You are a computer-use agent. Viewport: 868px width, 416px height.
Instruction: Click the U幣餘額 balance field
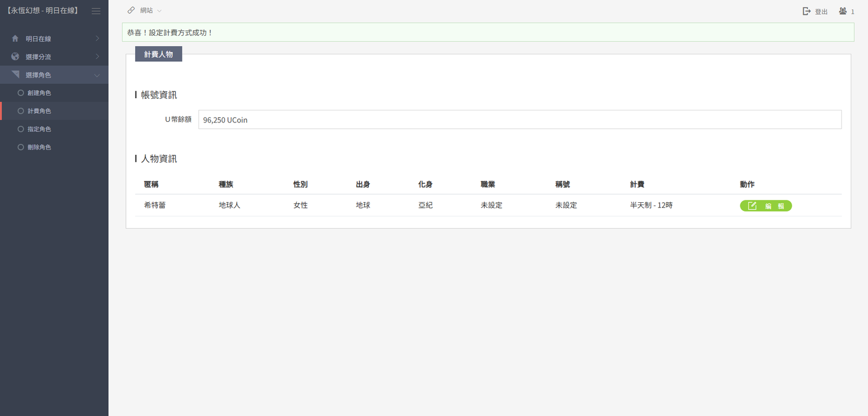pos(519,120)
